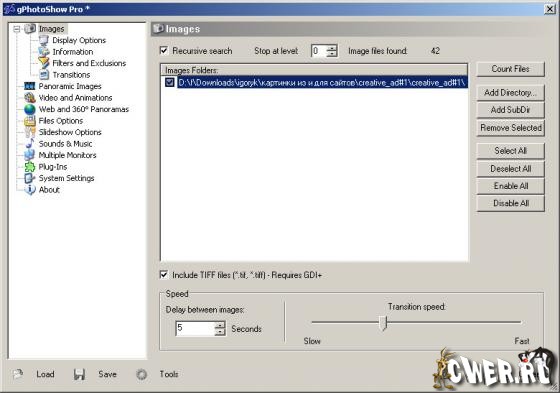
Task: Select Filters and Exclusions tree item
Action: coord(89,63)
